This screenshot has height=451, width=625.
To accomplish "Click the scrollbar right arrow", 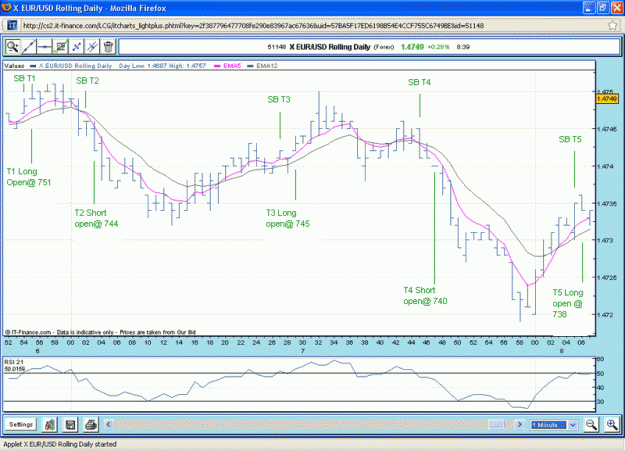I will point(519,425).
